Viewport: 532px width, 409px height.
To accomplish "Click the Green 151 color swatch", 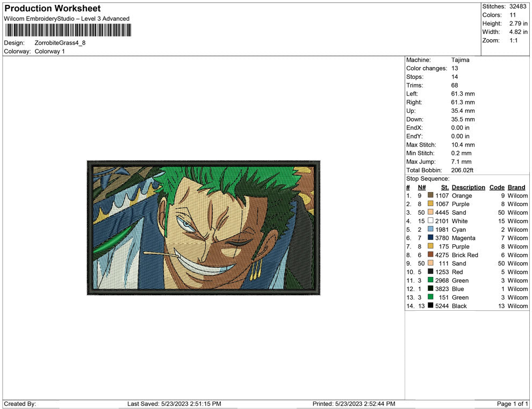I will (430, 297).
